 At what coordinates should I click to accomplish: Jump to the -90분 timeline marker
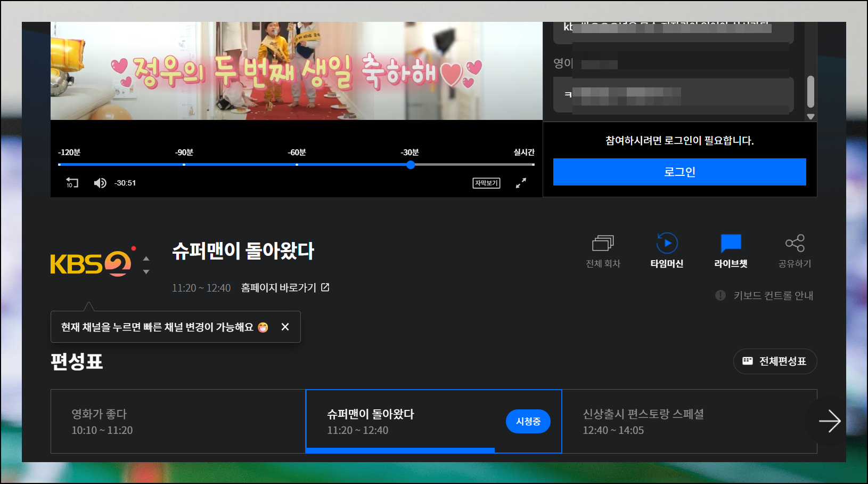tap(184, 152)
